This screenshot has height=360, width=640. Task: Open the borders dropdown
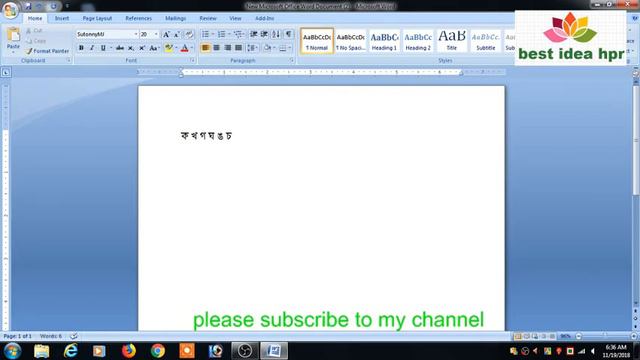pyautogui.click(x=290, y=48)
